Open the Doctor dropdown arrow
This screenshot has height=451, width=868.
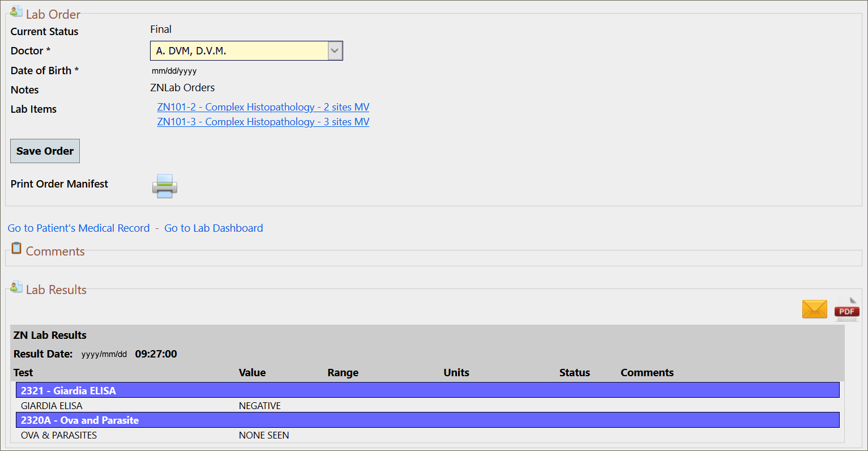pos(334,50)
